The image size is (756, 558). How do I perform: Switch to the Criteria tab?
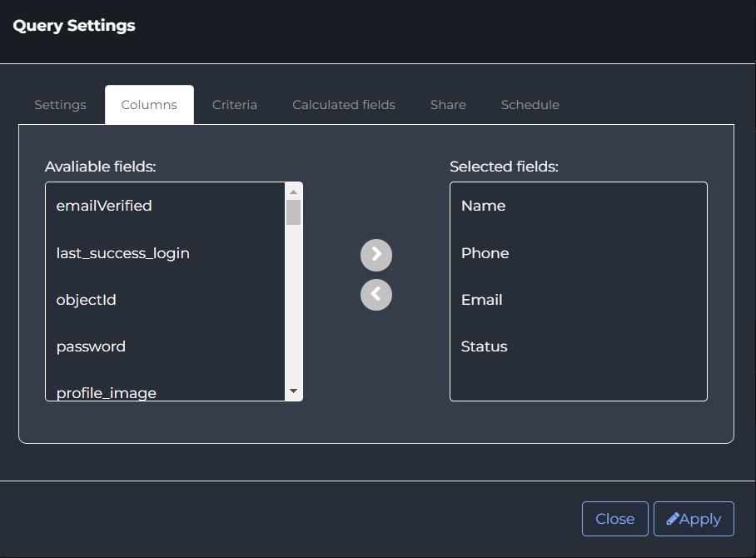[x=234, y=105]
